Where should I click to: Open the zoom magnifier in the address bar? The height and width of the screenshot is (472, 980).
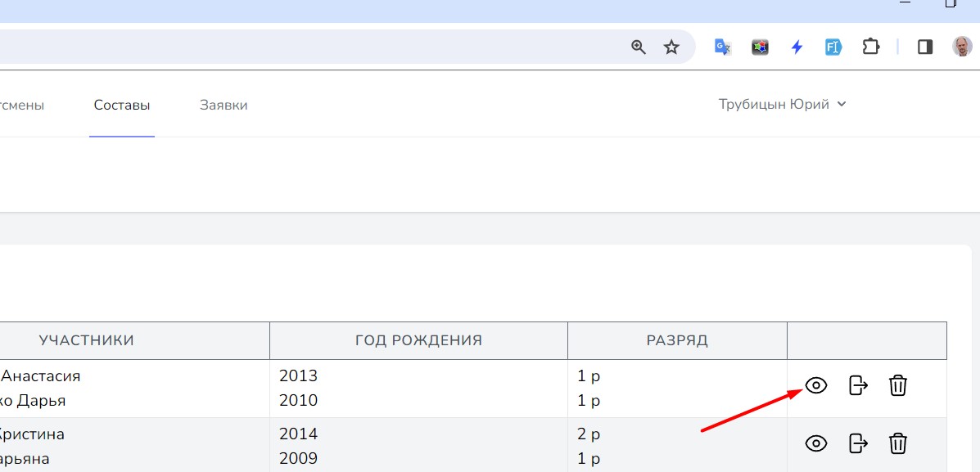(639, 47)
